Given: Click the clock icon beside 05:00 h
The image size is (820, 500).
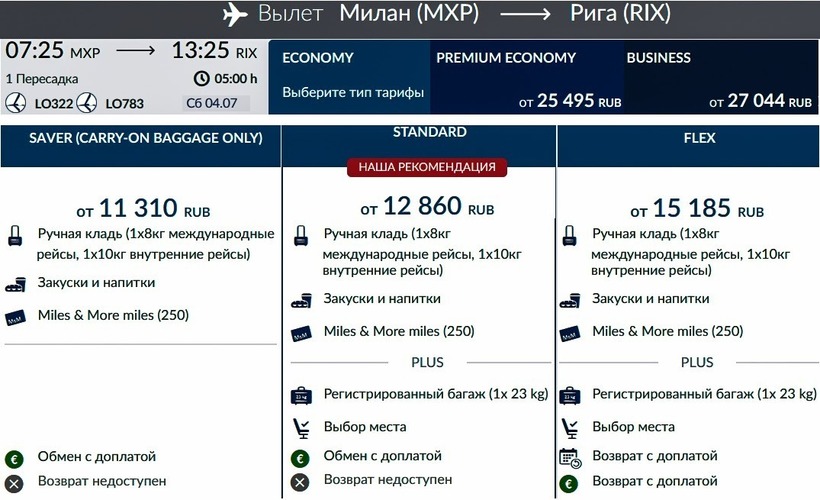Looking at the screenshot, I should click(201, 78).
